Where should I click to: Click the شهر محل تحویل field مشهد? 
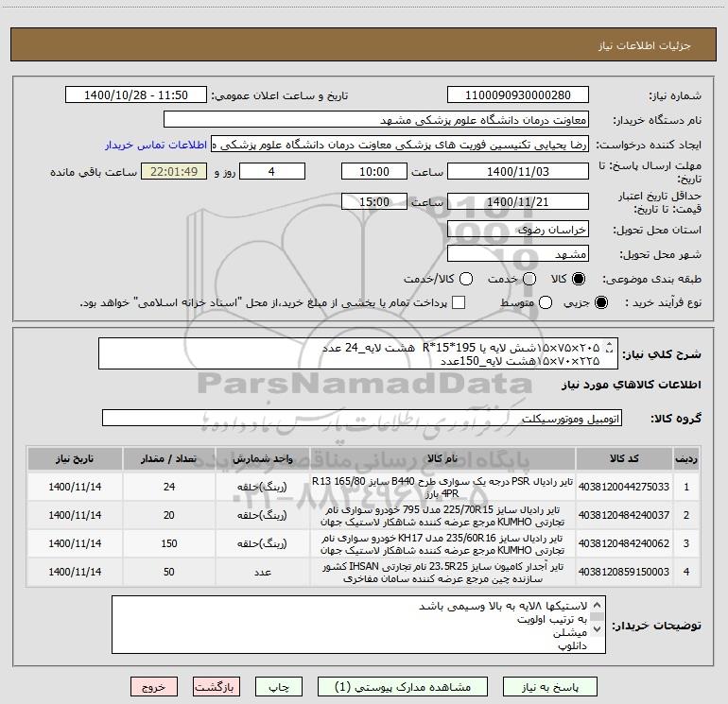click(x=518, y=254)
